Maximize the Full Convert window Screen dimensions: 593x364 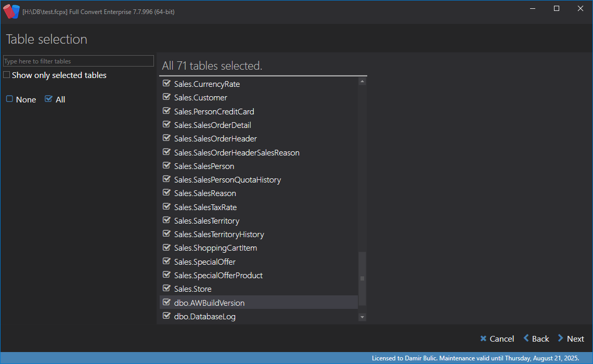(557, 8)
